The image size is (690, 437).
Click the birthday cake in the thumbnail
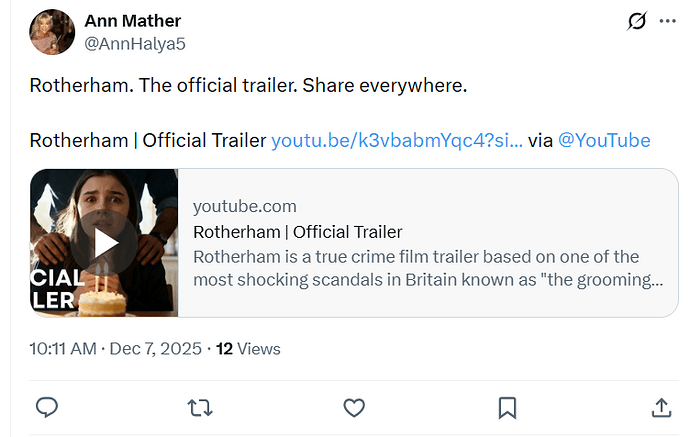click(104, 300)
